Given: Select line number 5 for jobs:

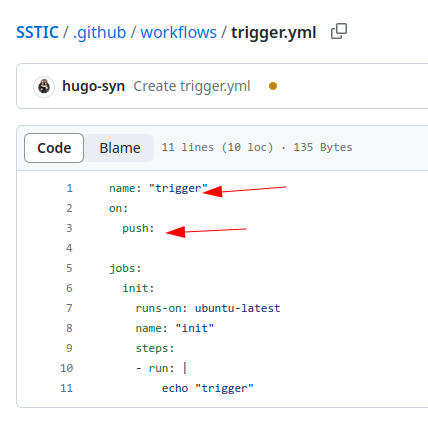Looking at the screenshot, I should coord(69,268).
